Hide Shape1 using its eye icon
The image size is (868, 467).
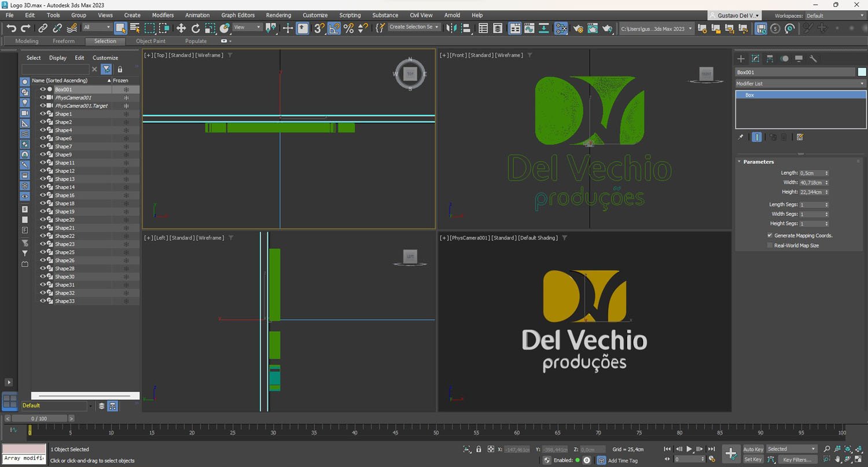point(42,114)
